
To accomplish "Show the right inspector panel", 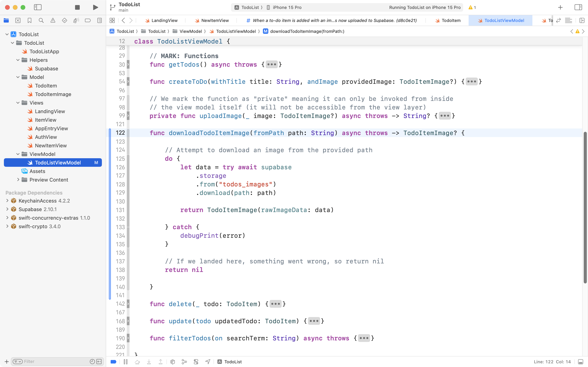I will click(x=578, y=7).
